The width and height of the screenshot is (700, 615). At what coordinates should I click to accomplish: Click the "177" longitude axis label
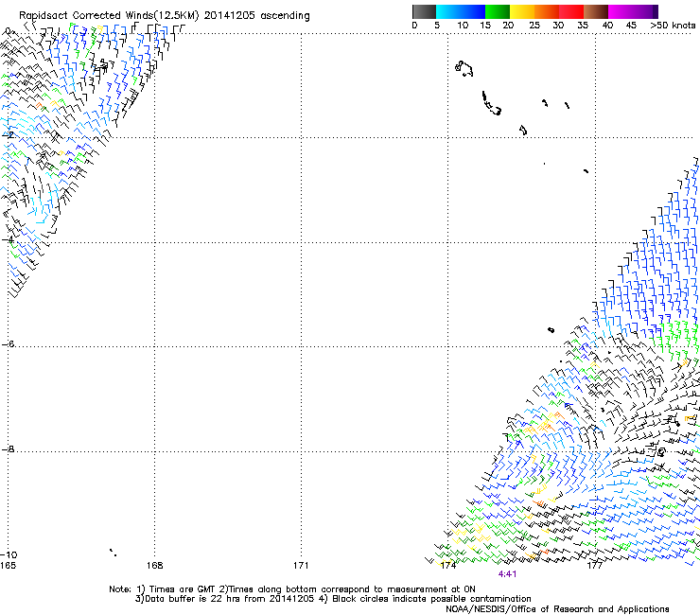[594, 566]
